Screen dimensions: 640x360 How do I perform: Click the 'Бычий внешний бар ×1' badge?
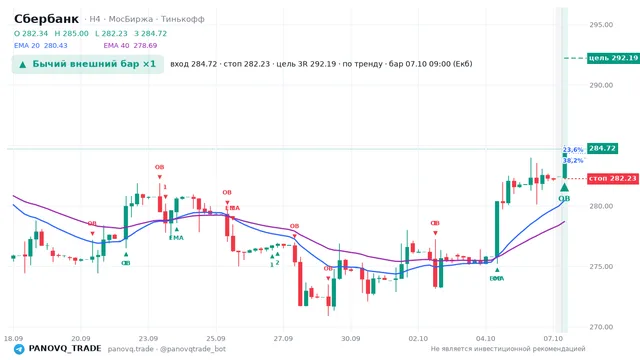point(88,64)
